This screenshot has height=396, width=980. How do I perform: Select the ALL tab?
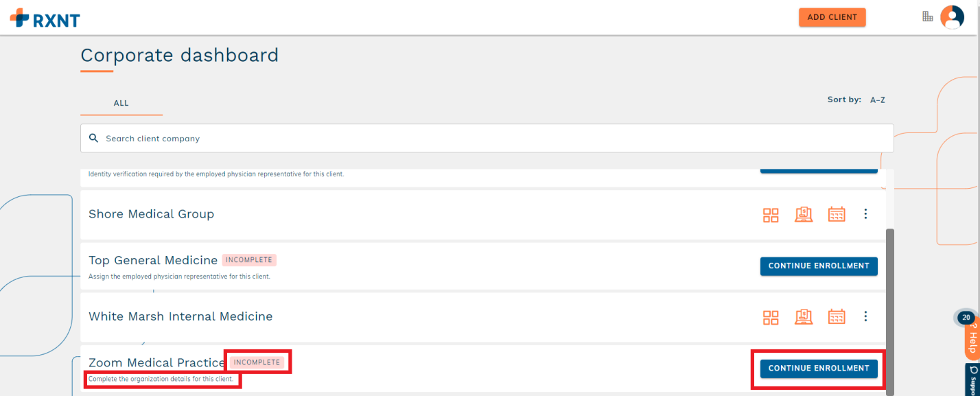(121, 103)
